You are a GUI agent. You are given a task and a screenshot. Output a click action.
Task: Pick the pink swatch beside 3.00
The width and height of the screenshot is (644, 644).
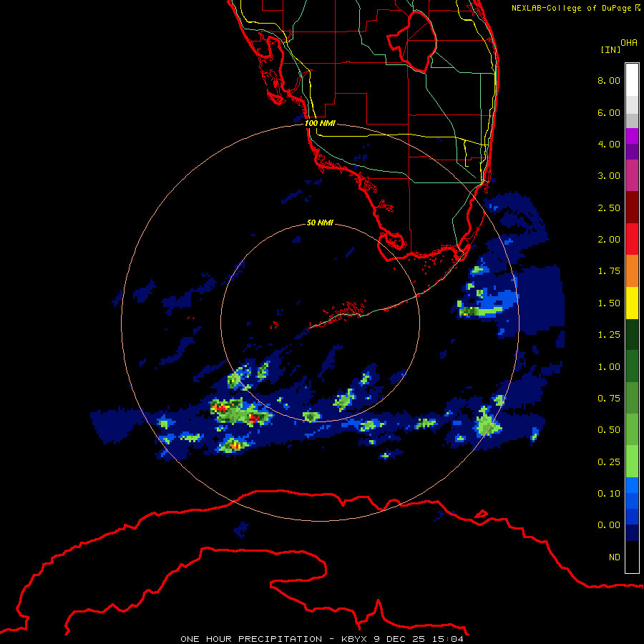tap(632, 175)
